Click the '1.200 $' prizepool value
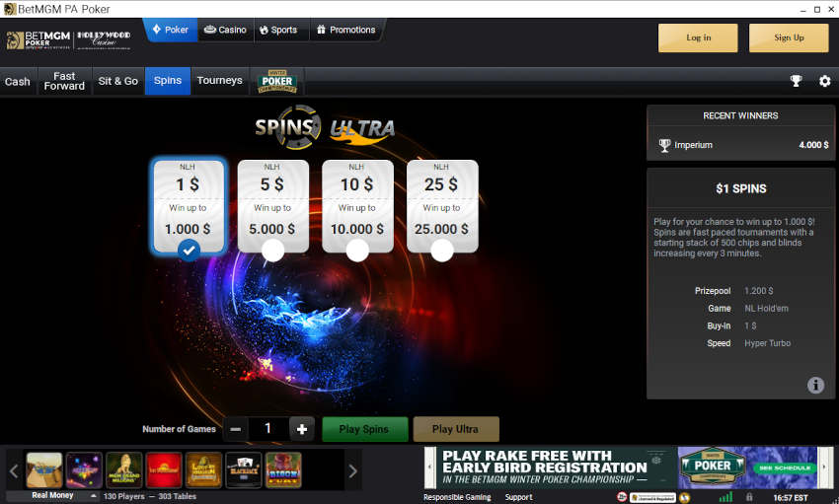 coord(759,291)
